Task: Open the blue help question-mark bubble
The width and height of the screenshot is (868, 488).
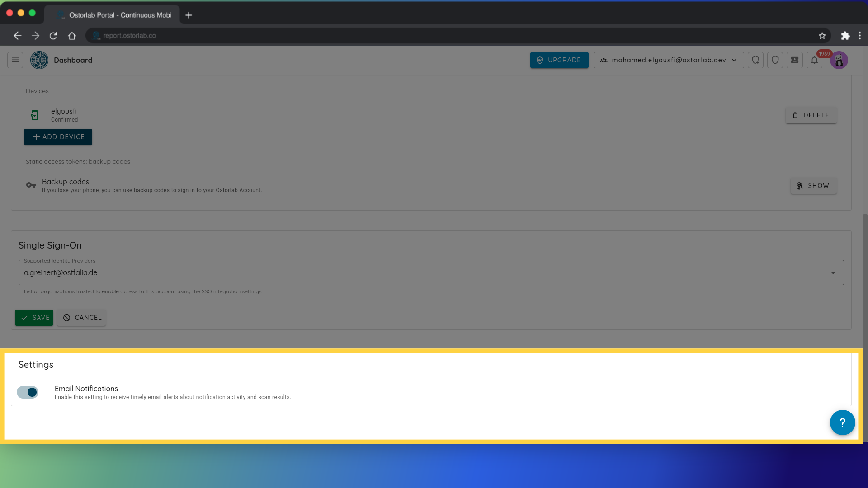Action: tap(842, 422)
